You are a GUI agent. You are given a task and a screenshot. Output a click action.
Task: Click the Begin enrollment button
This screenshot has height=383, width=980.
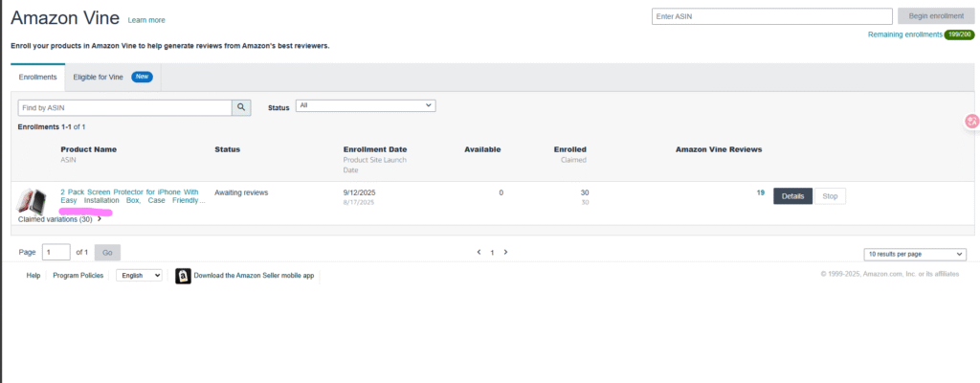[x=930, y=17]
